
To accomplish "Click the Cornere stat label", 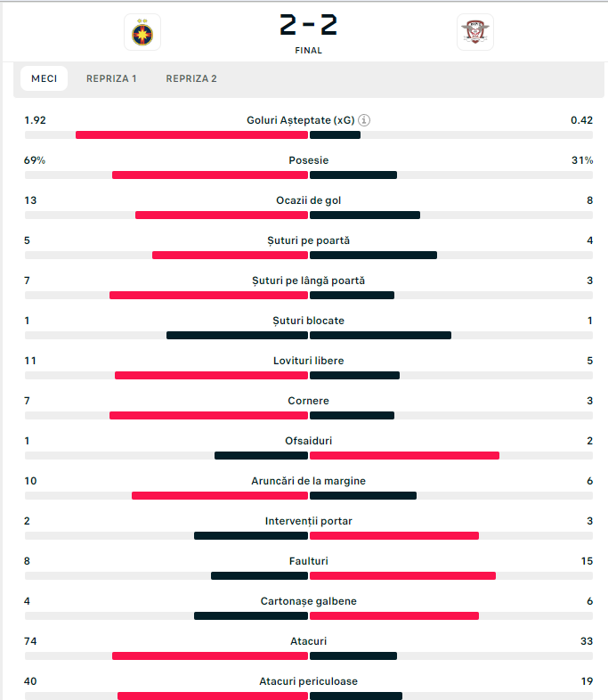I will point(308,401).
